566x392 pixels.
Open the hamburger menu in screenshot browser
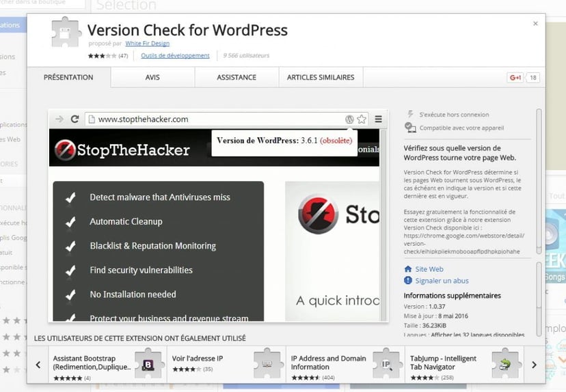coord(378,119)
